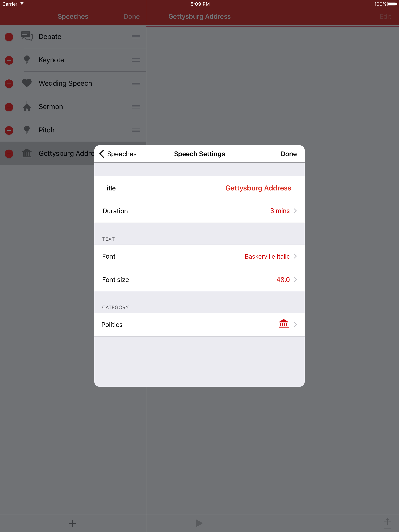
Task: Select the Keynote speech row
Action: (73, 60)
